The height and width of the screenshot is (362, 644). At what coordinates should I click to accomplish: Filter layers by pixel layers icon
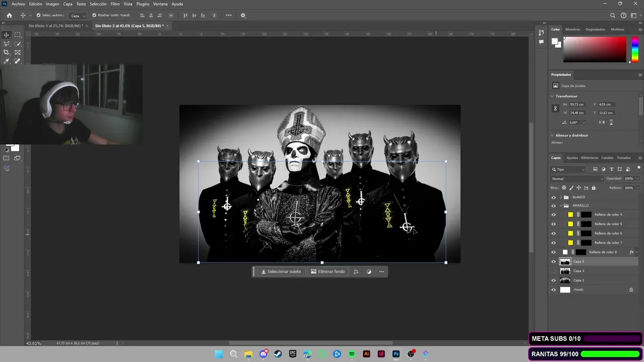[x=595, y=169]
